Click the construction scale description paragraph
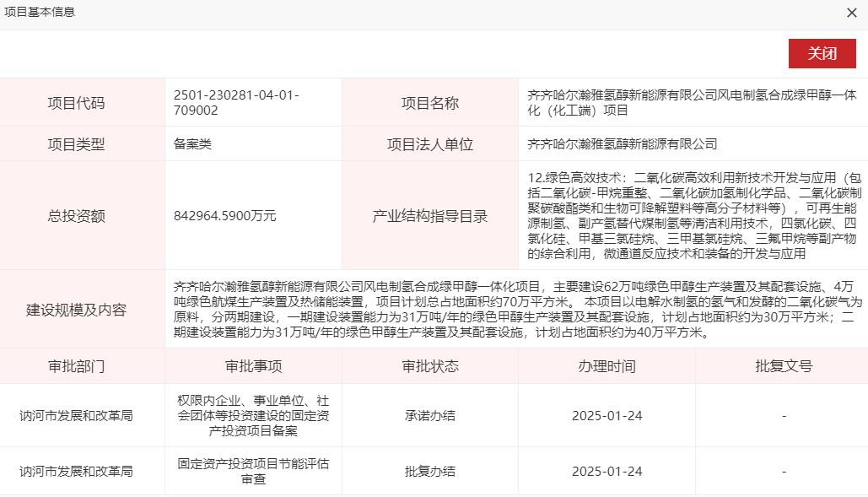 pyautogui.click(x=515, y=309)
